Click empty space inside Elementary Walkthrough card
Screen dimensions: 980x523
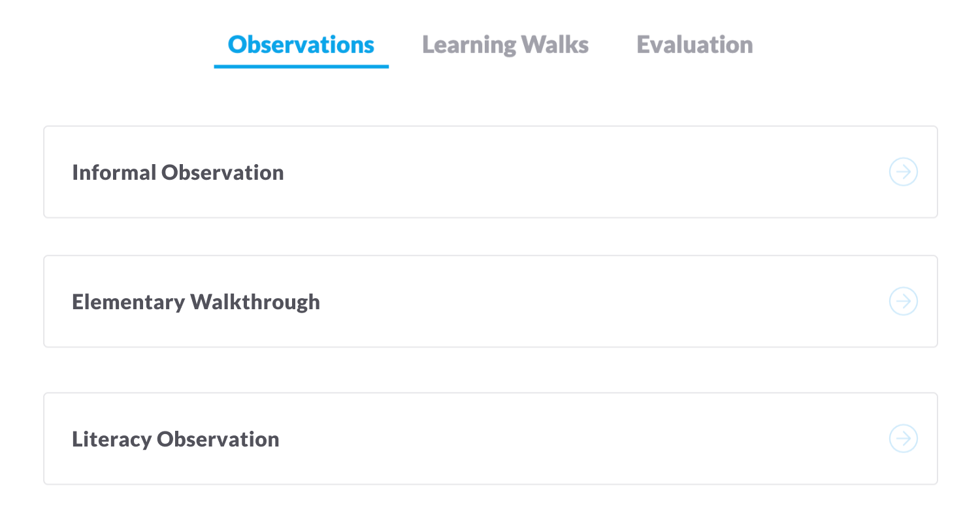[588, 301]
